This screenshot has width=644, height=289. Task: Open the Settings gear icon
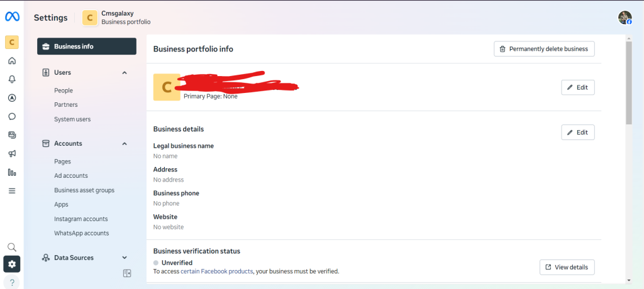click(12, 264)
